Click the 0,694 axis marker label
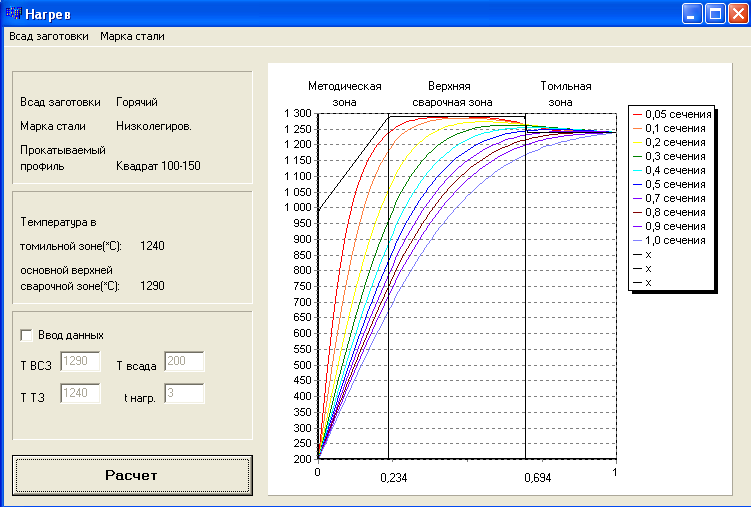Screen dimensions: 751x507 pyautogui.click(x=537, y=478)
